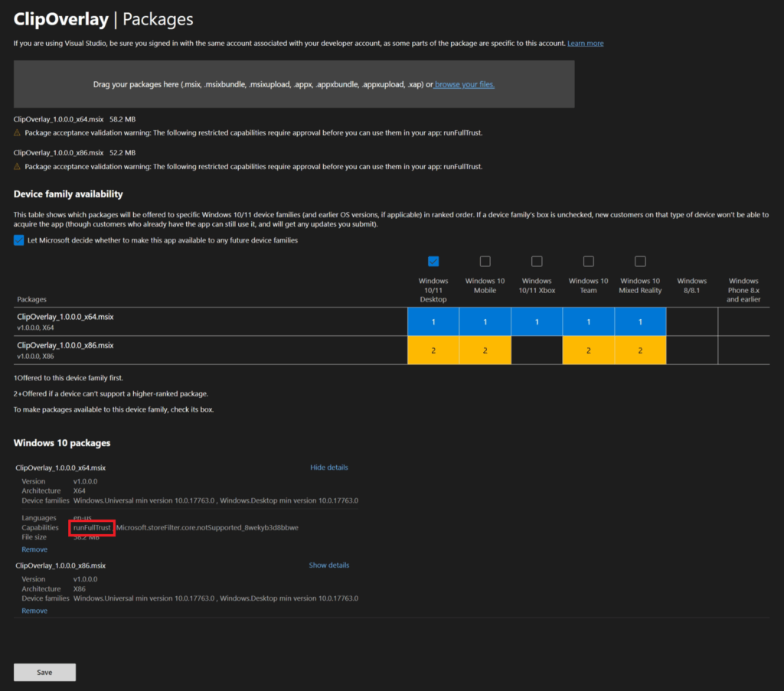Click browse your files link
Screen dimensions: 784x691
(x=465, y=84)
